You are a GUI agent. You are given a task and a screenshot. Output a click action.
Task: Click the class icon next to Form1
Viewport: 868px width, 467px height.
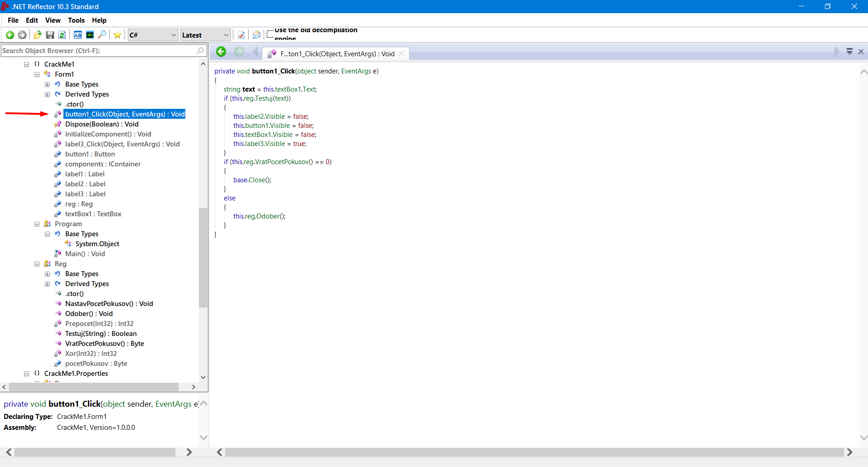47,74
